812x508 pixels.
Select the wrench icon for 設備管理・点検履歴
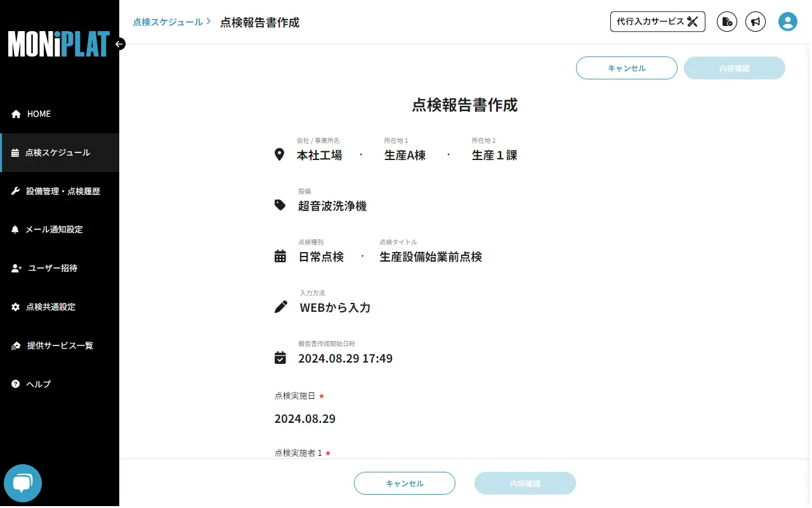pos(15,190)
